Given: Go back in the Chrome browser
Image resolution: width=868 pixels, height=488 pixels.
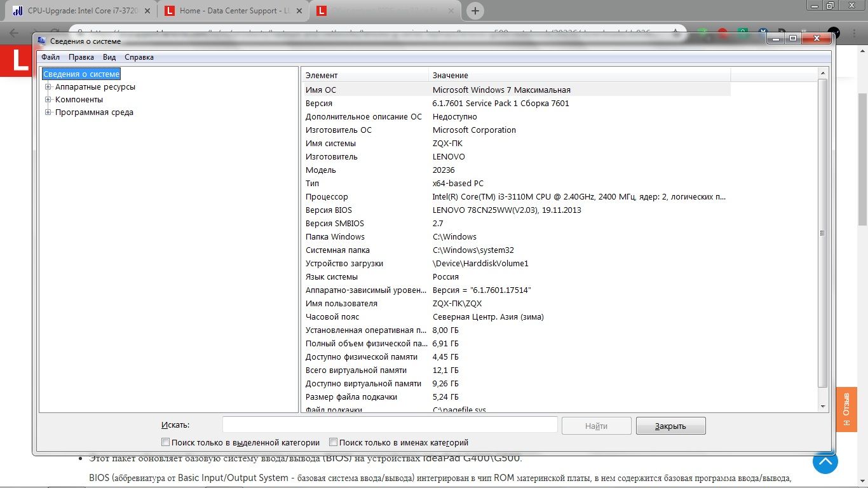Looking at the screenshot, I should coord(14,34).
